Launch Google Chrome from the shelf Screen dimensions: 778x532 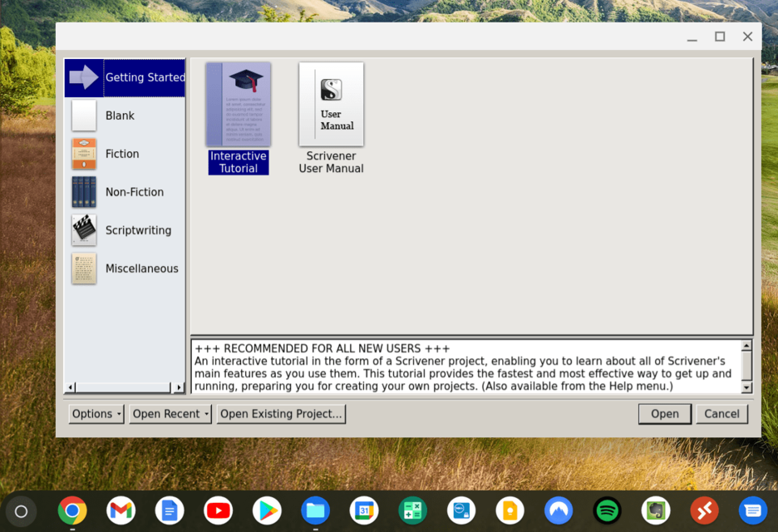pyautogui.click(x=72, y=510)
